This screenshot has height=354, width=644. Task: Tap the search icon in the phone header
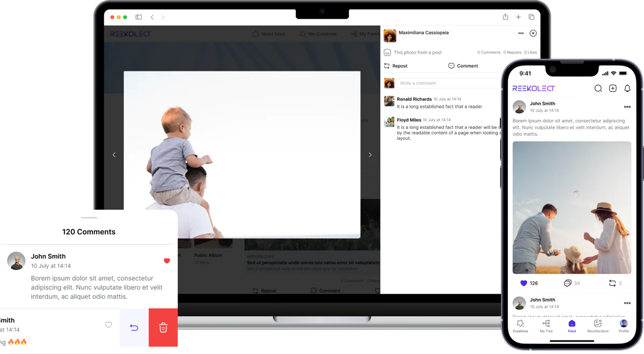[598, 89]
